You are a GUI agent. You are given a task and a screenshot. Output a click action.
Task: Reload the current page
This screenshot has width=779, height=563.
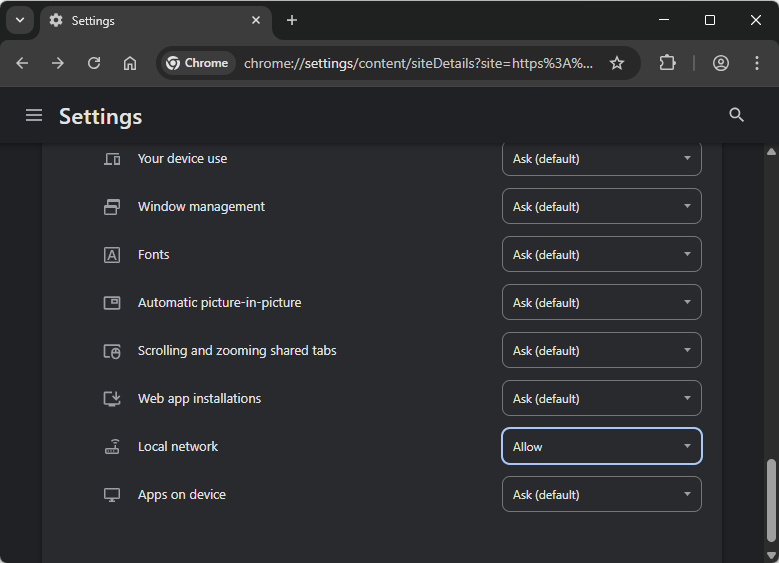pyautogui.click(x=94, y=63)
